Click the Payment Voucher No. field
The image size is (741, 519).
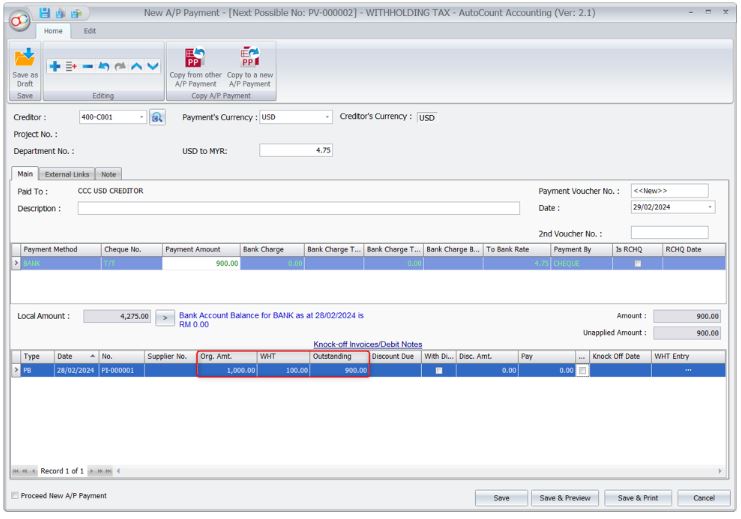[670, 191]
